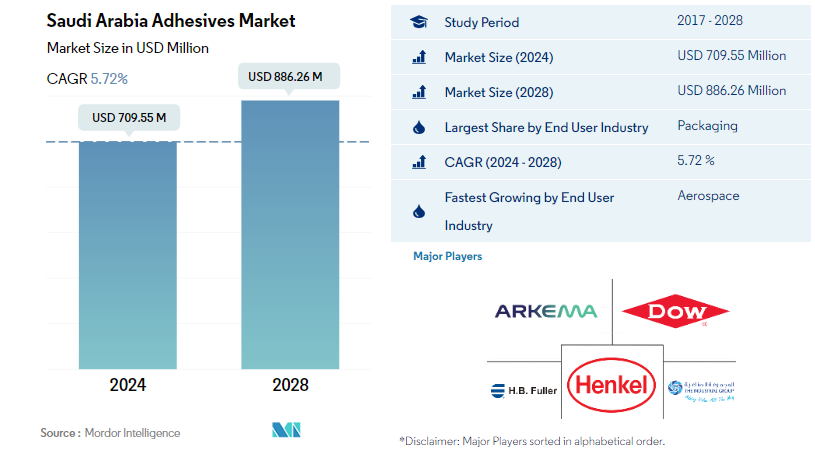The height and width of the screenshot is (455, 815).
Task: Click the Saudi Arabia Adhesives Market title
Action: tap(164, 21)
